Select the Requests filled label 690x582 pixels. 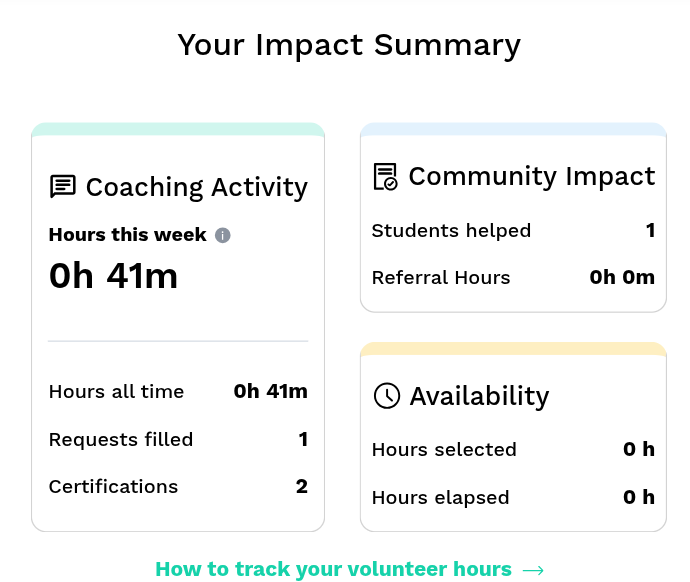point(121,439)
